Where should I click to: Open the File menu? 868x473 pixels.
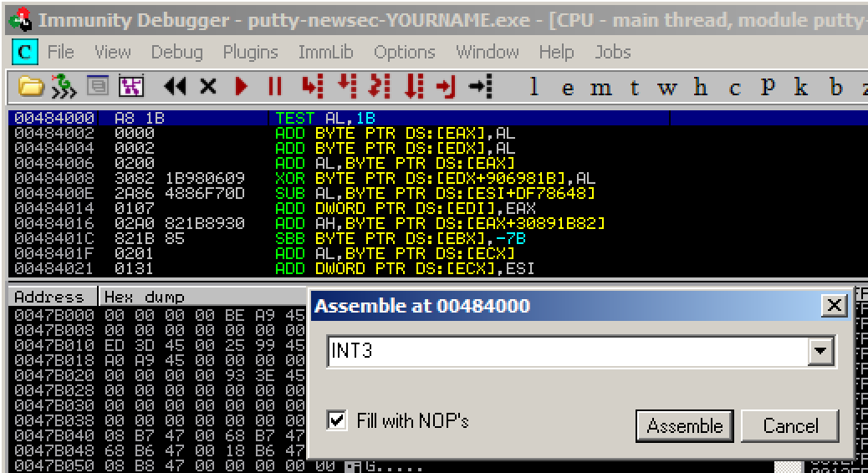pyautogui.click(x=60, y=52)
